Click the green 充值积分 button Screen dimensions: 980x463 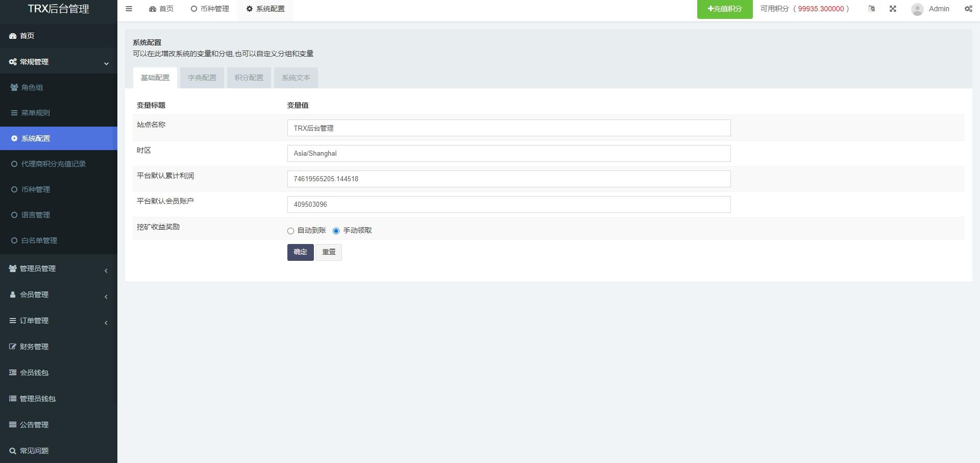point(725,9)
